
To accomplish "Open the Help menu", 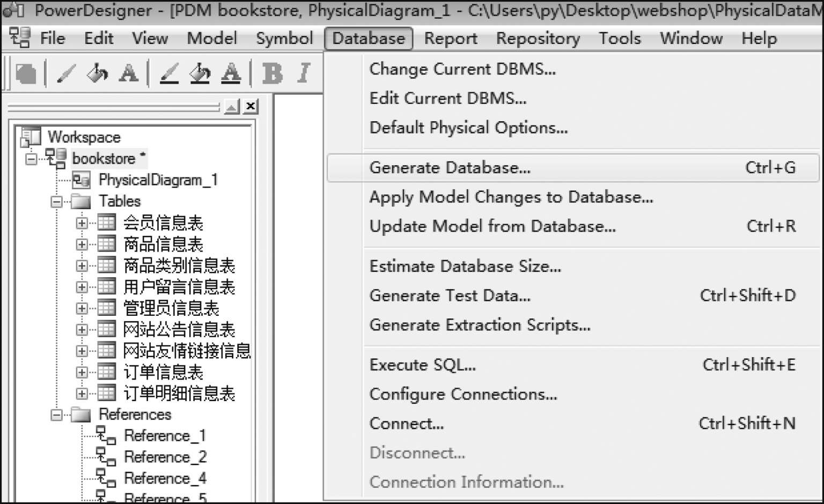I will pos(759,39).
